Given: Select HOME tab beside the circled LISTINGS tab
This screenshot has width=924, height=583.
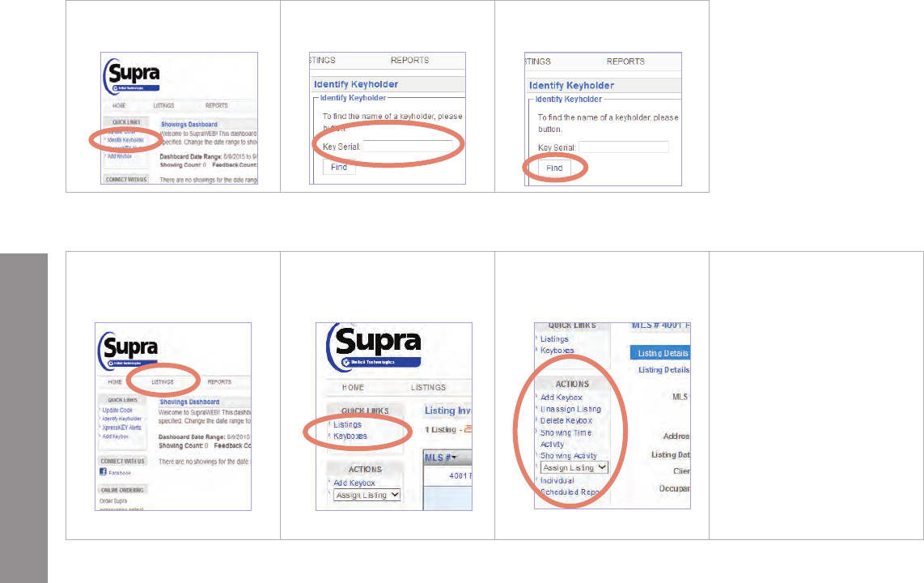Looking at the screenshot, I should (x=115, y=382).
